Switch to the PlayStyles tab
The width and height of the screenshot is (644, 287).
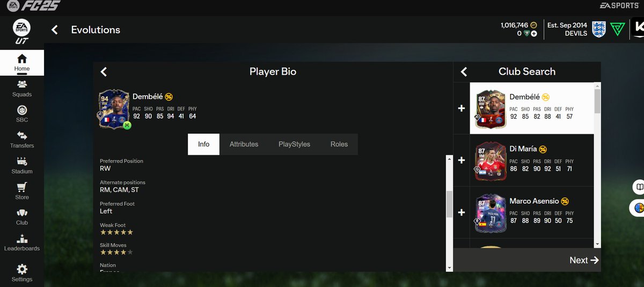[294, 144]
